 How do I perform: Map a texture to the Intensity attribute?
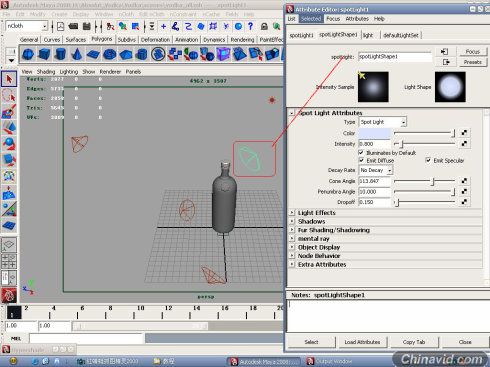[464, 144]
